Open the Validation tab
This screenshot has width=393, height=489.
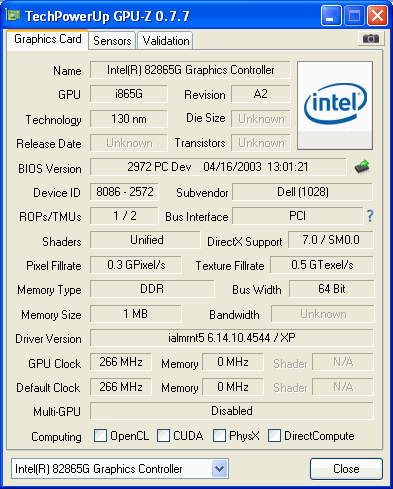tap(165, 41)
